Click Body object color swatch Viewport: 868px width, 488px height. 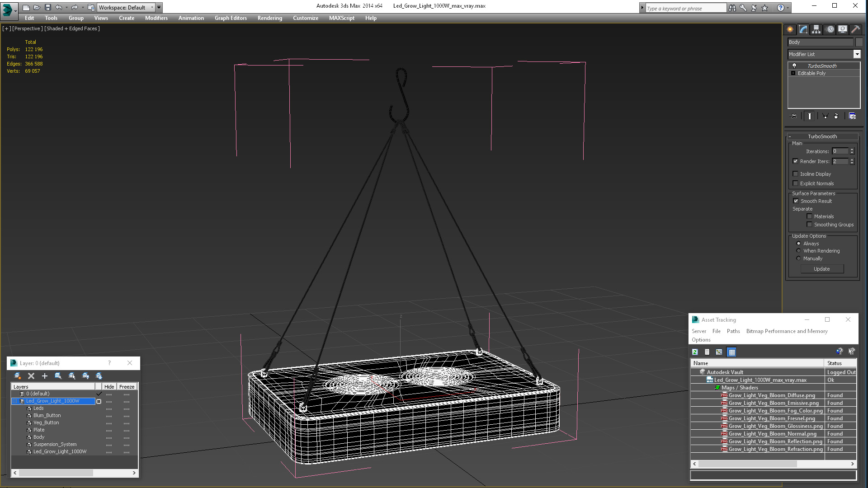pos(859,42)
